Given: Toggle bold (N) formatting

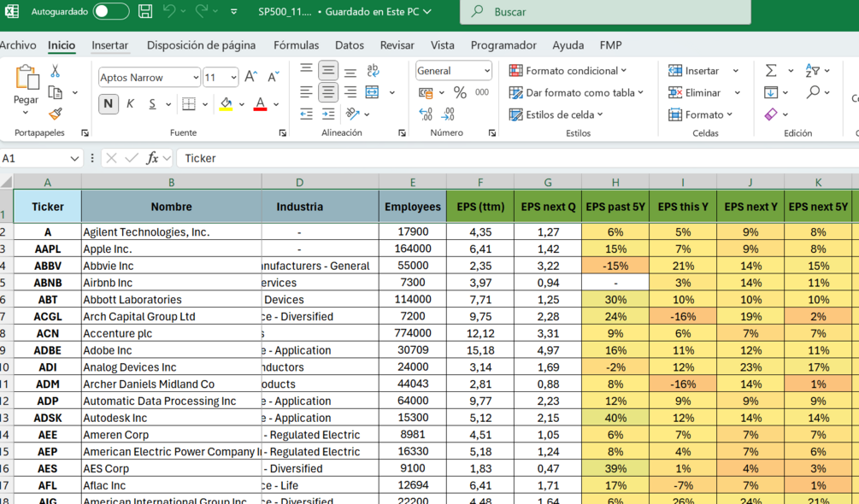Looking at the screenshot, I should 109,104.
